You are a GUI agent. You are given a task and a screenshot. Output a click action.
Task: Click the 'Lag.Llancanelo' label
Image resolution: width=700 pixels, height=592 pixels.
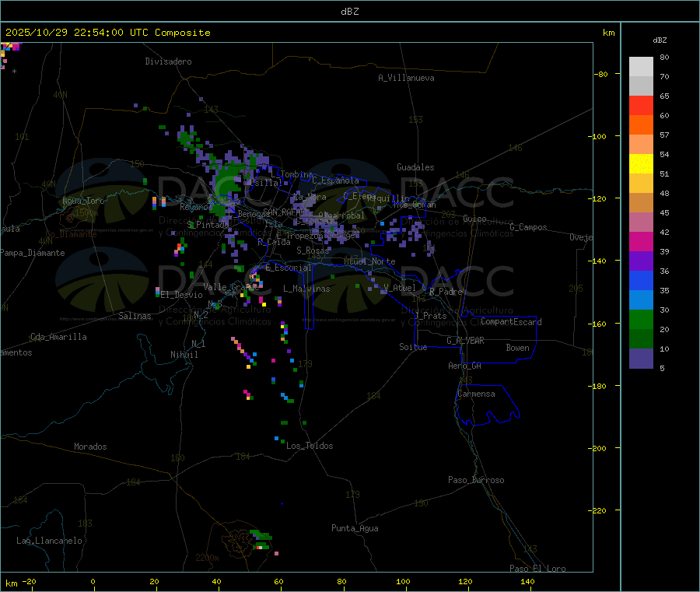(x=49, y=541)
